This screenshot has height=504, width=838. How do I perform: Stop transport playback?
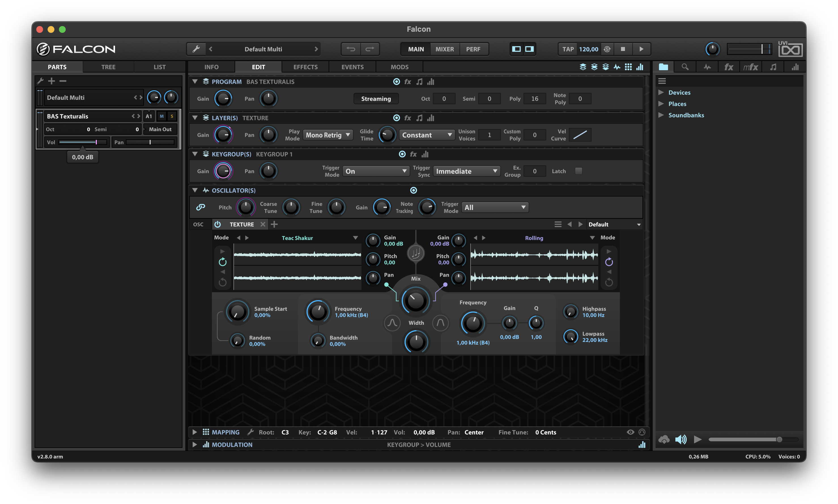[x=623, y=49]
